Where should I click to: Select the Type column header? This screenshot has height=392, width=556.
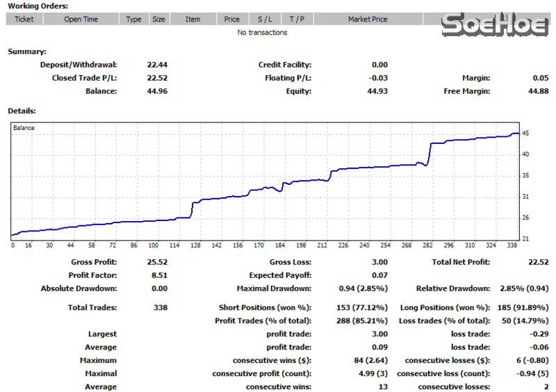coord(133,19)
